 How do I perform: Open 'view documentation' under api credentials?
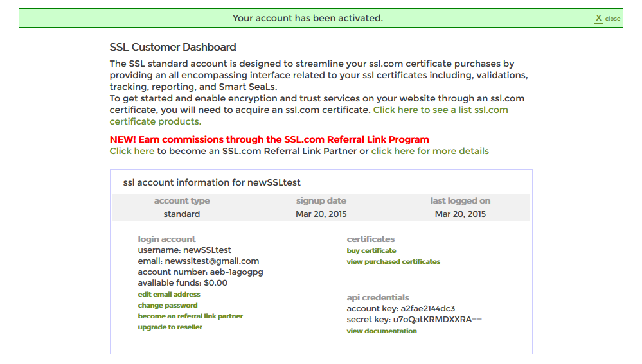pos(382,331)
